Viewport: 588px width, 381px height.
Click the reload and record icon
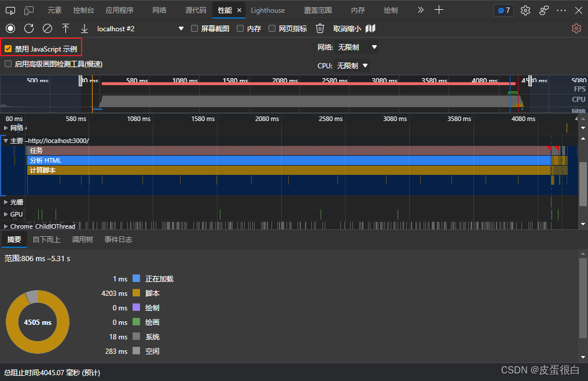29,28
